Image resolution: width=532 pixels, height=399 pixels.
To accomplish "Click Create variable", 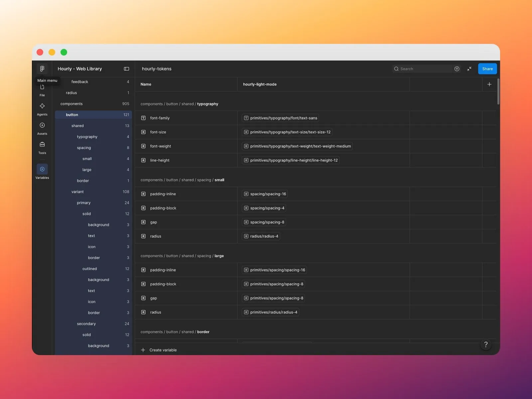I will coord(163,350).
